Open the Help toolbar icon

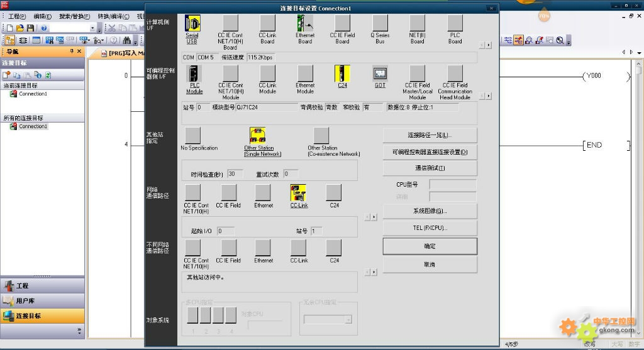tap(43, 28)
